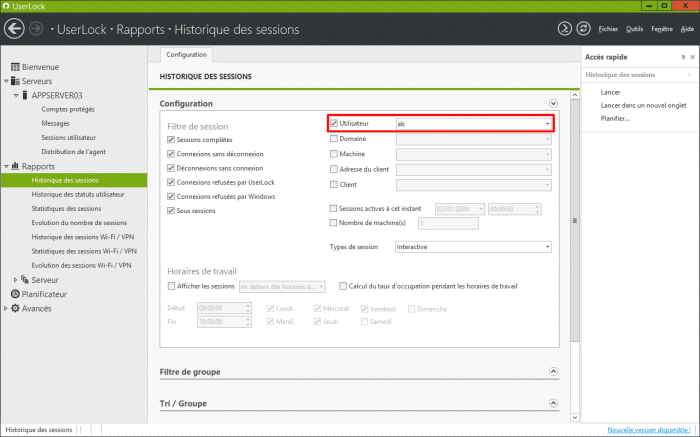Check Afficher les sessions
The width and height of the screenshot is (700, 437).
point(171,286)
